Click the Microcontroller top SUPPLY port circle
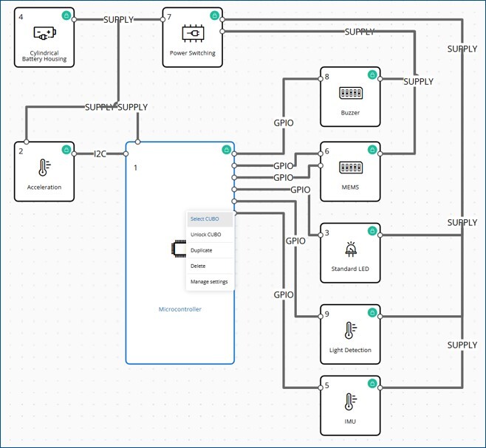The width and height of the screenshot is (486, 448). (137, 142)
